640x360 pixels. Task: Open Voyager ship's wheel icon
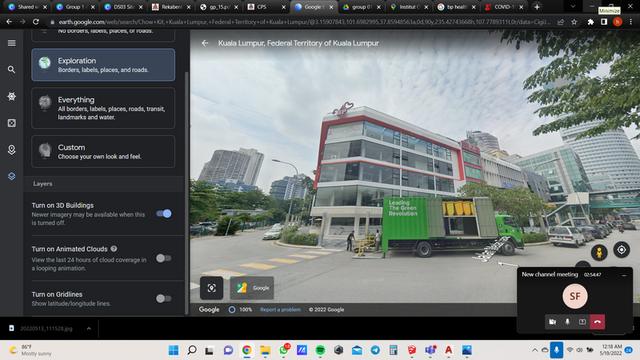(11, 96)
